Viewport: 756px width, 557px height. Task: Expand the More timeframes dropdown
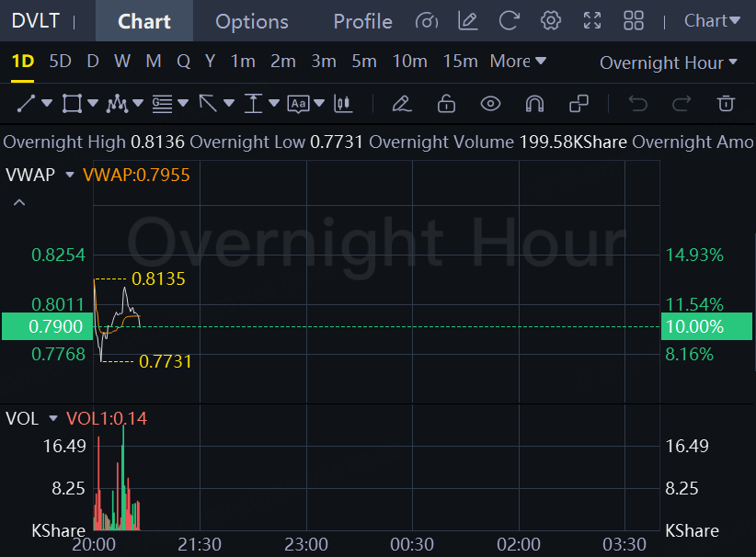(x=518, y=62)
